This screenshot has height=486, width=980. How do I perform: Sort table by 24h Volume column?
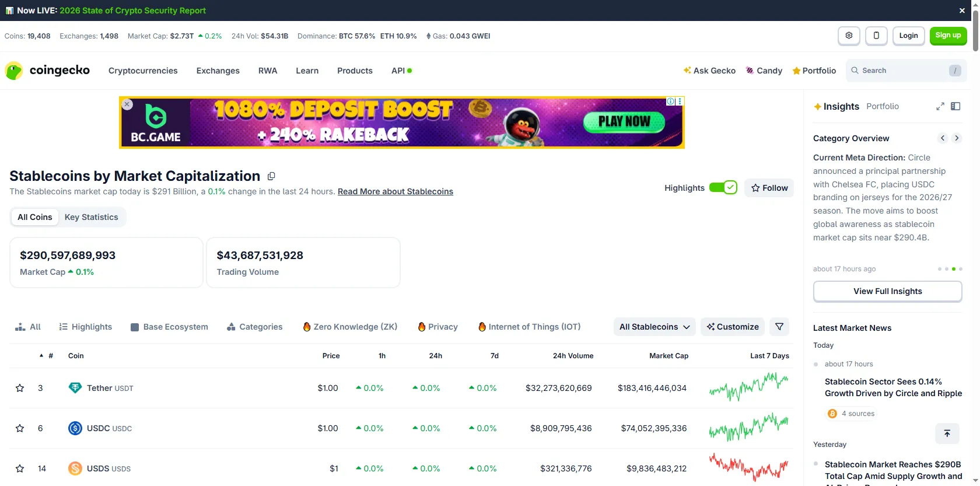coord(573,356)
